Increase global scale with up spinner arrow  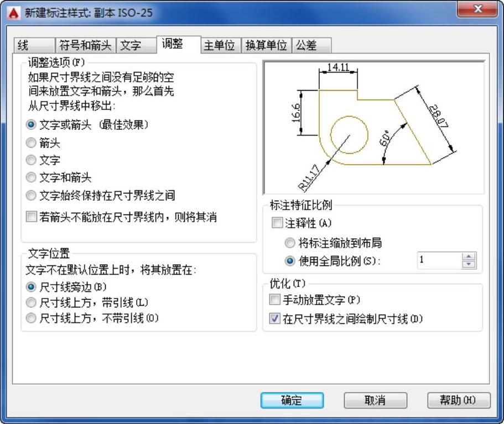point(469,257)
